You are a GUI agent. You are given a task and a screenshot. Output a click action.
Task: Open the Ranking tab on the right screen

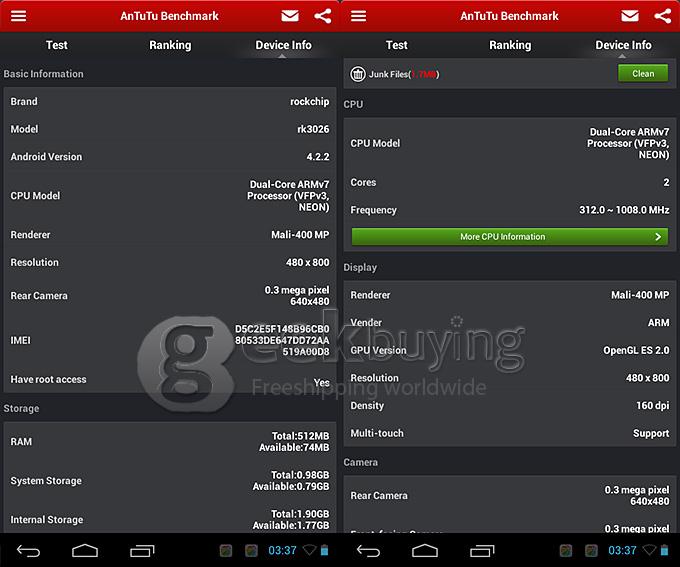510,45
